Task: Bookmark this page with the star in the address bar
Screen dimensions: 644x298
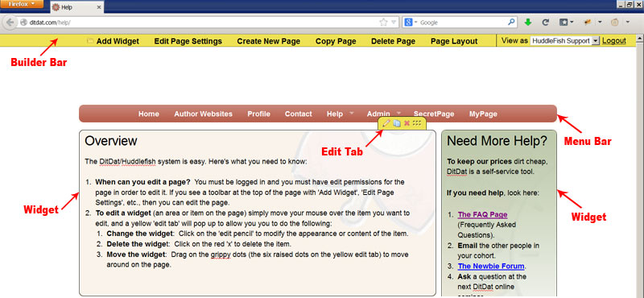Action: point(383,23)
